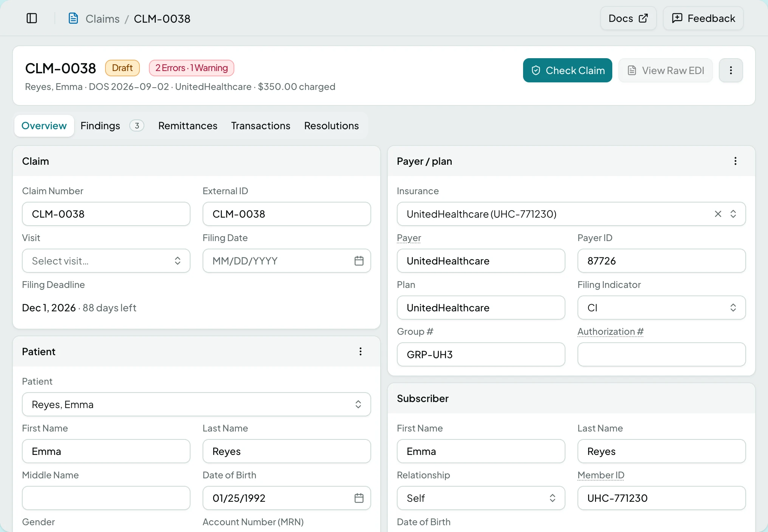This screenshot has height=532, width=768.
Task: Switch to the Overview tab
Action: 44,126
